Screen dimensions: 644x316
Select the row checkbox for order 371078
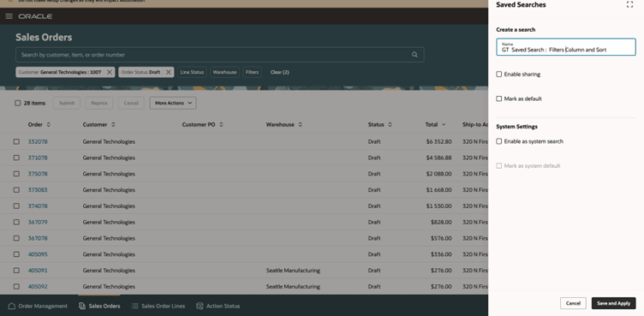16,158
